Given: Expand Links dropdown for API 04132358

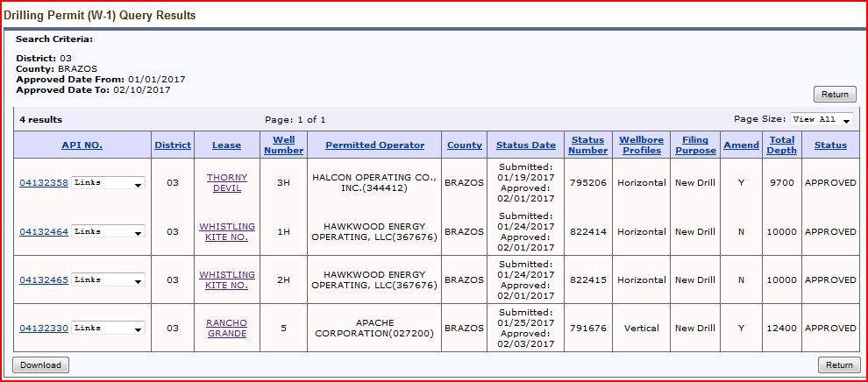Looking at the screenshot, I should (x=109, y=183).
